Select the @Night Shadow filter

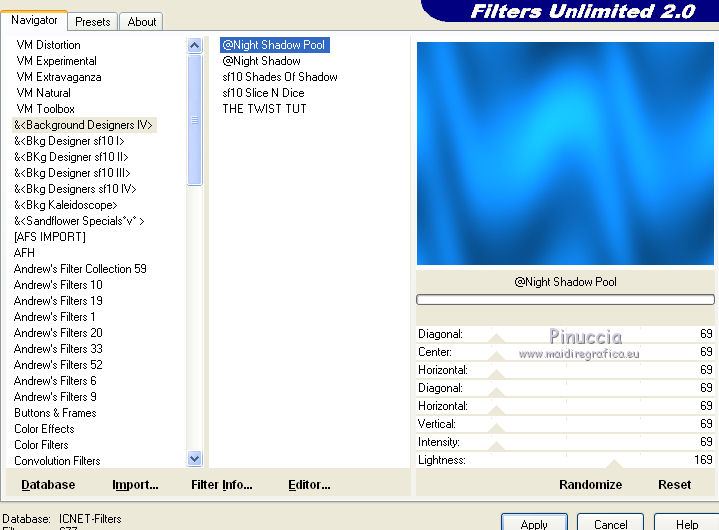pos(261,61)
